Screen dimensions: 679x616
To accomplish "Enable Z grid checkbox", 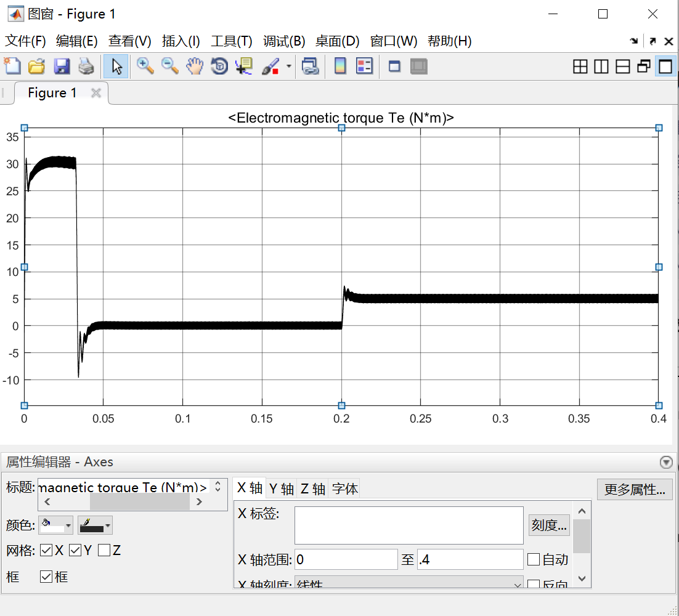I will pos(104,550).
